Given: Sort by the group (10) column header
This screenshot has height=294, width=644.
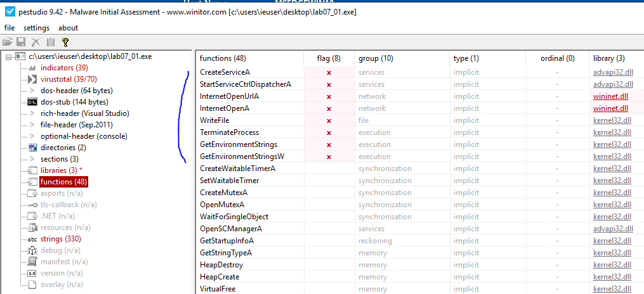Looking at the screenshot, I should 402,59.
